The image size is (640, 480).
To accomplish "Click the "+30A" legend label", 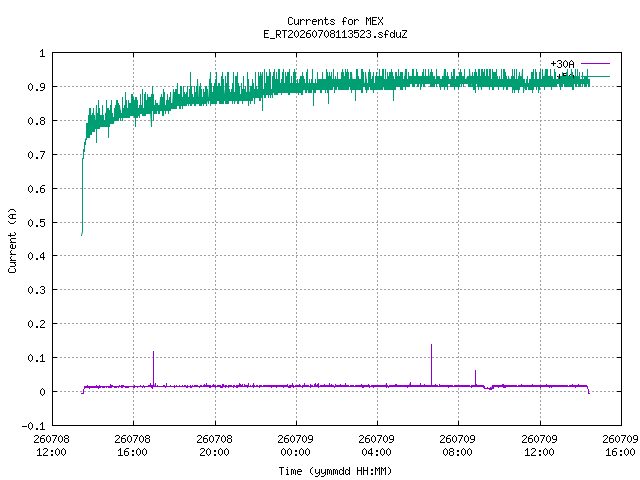I will click(562, 64).
